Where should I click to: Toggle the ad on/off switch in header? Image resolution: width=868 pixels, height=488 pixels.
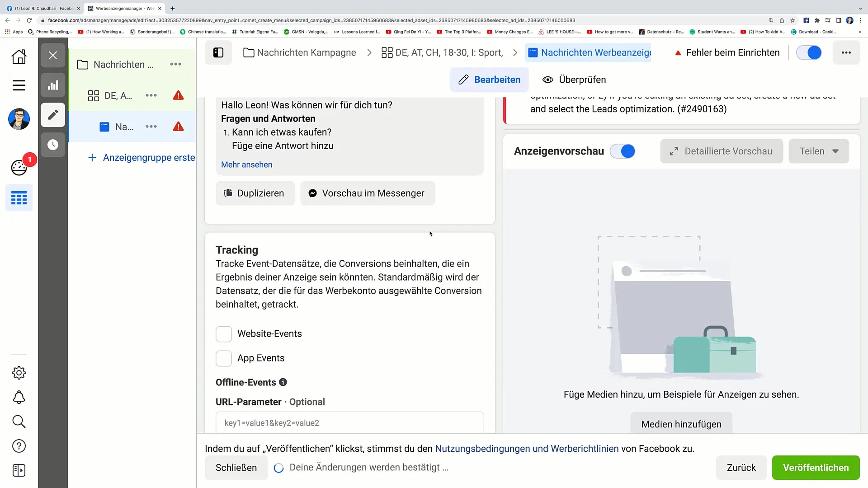(x=809, y=52)
